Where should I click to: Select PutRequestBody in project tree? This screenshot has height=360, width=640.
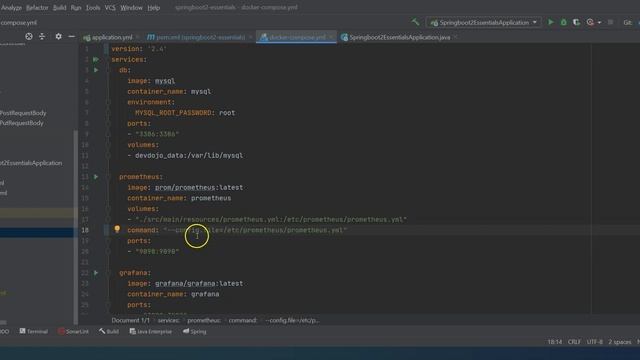22,123
